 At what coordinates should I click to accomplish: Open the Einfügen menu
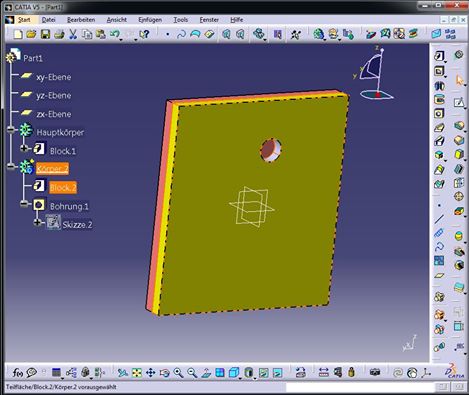[x=150, y=20]
